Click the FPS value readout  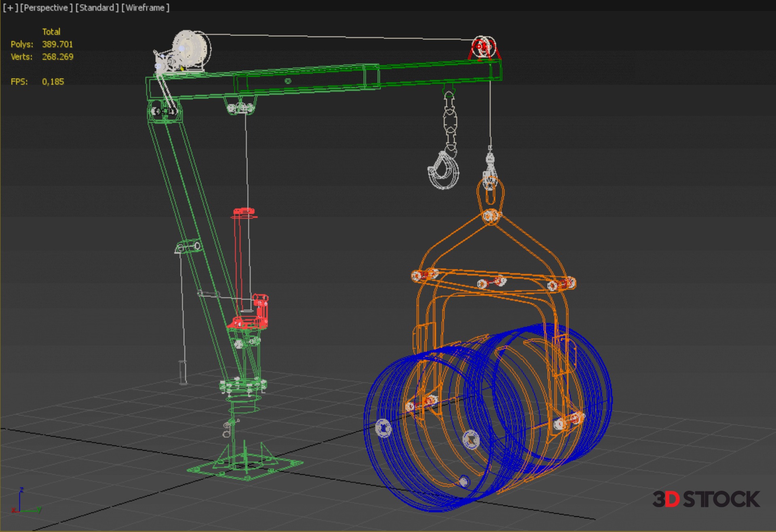pyautogui.click(x=53, y=82)
